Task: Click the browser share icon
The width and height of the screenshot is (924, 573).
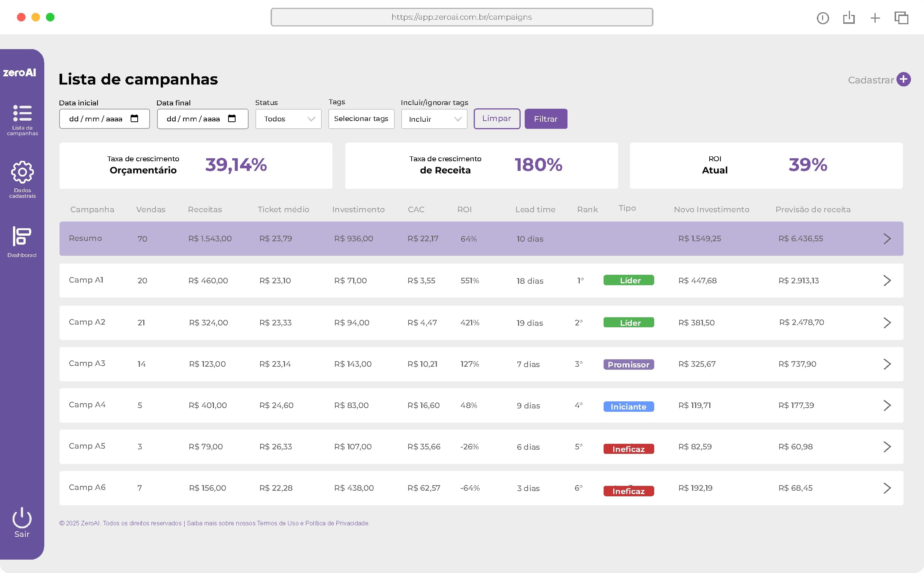Action: (x=848, y=17)
